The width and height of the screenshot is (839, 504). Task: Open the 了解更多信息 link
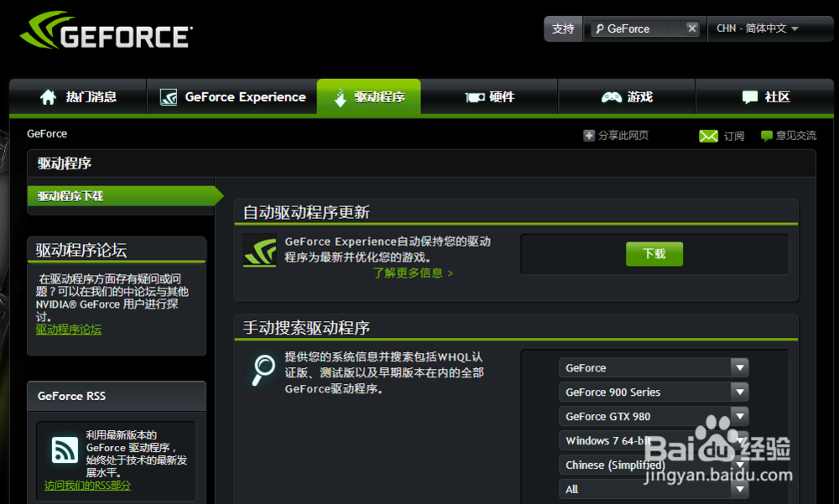413,273
